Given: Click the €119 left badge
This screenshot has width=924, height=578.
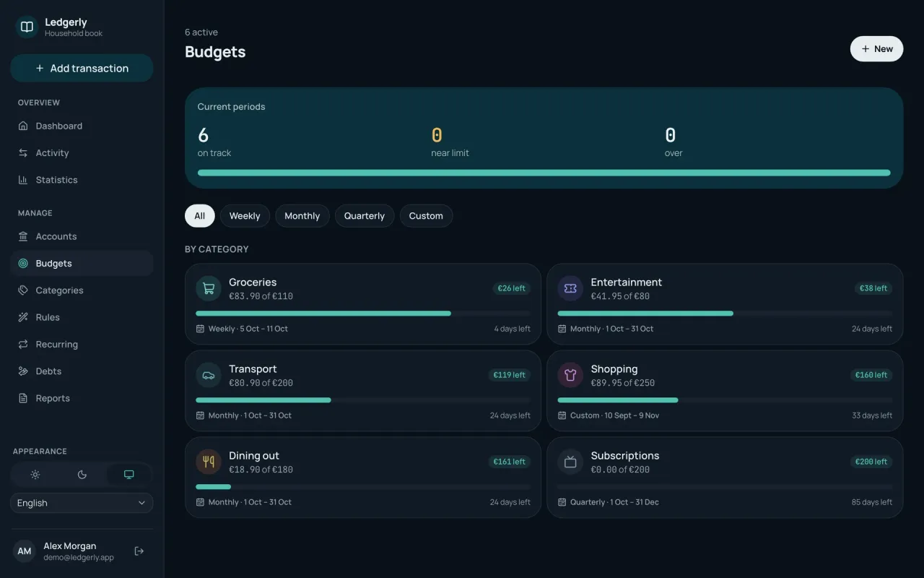Looking at the screenshot, I should 510,375.
